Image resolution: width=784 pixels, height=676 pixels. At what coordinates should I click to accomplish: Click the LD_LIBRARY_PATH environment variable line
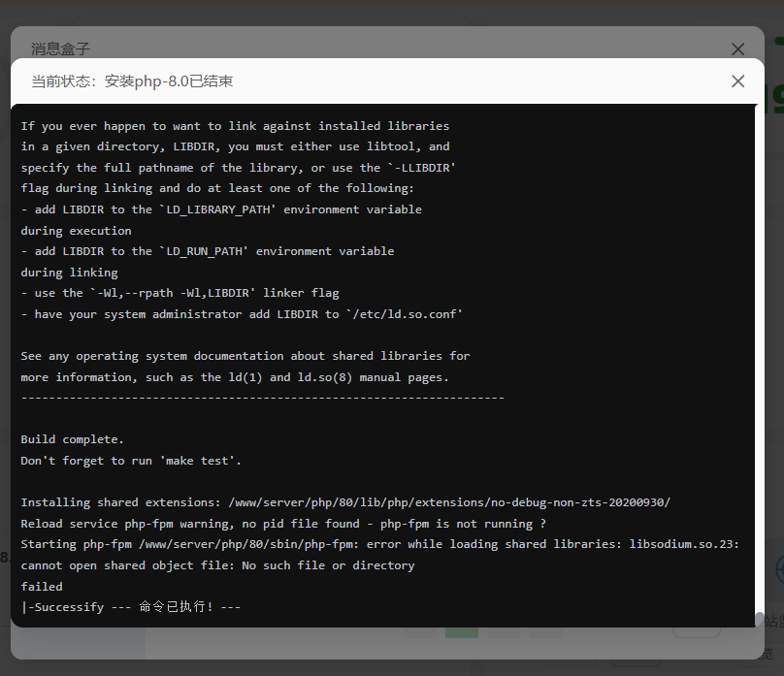[x=221, y=209]
